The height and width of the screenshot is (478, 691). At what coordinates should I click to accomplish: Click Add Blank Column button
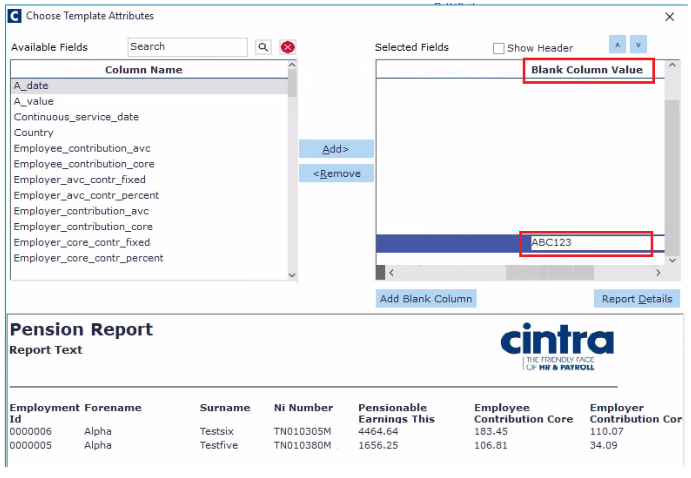[426, 299]
